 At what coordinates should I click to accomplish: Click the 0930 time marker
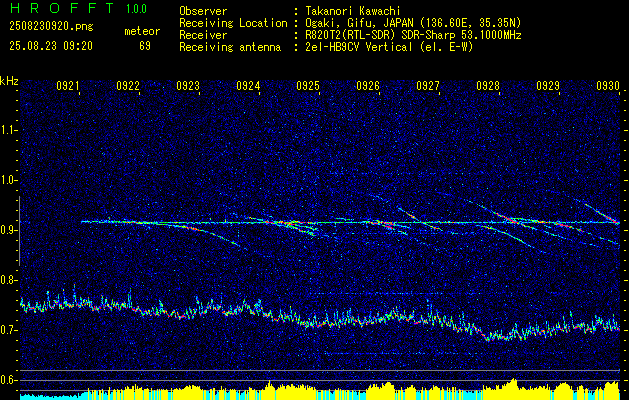pyautogui.click(x=608, y=85)
